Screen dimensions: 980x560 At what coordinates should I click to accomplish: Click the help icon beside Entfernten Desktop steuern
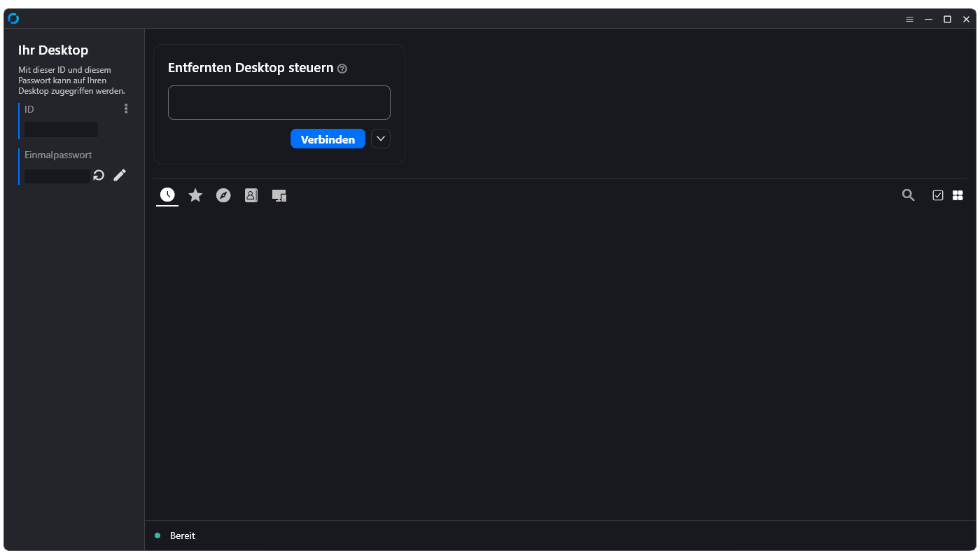[x=342, y=69]
